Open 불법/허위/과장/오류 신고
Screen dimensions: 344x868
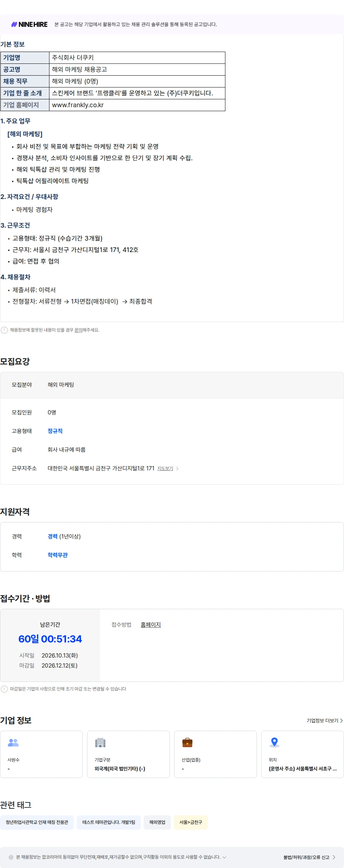coord(306,857)
